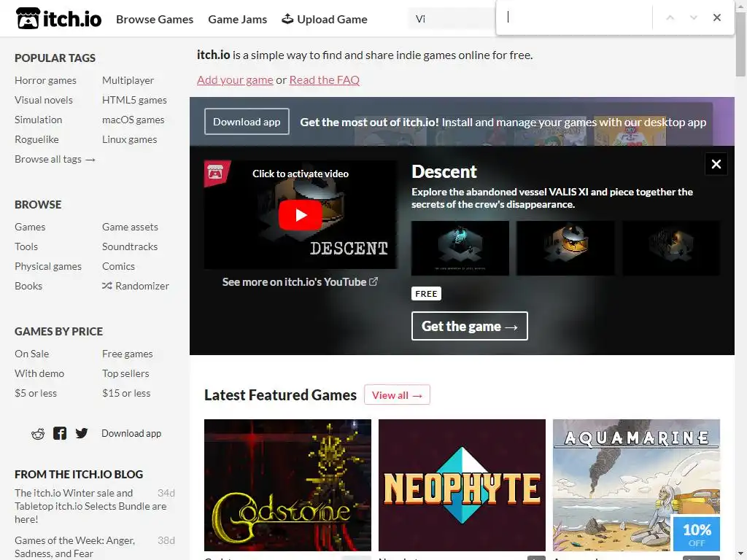747x560 pixels.
Task: Open the Top sellers list
Action: [125, 373]
